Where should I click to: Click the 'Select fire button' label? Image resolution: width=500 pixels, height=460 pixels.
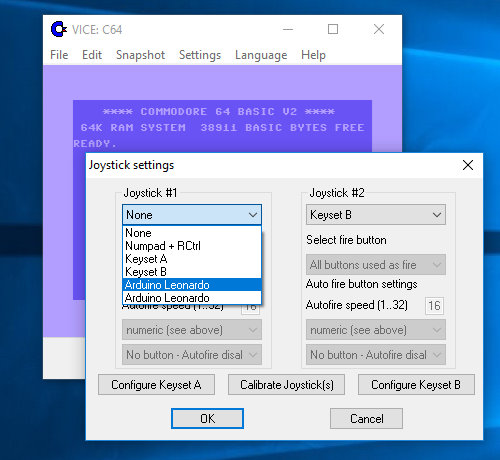346,240
